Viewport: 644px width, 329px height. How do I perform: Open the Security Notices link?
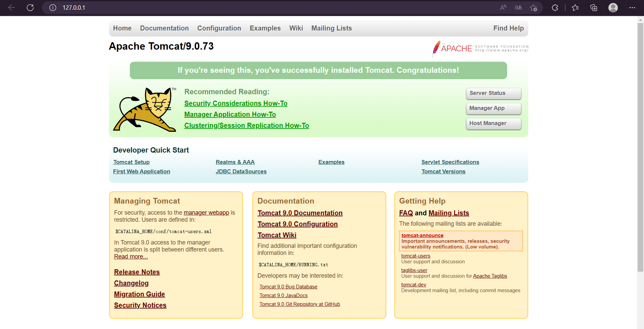click(140, 305)
